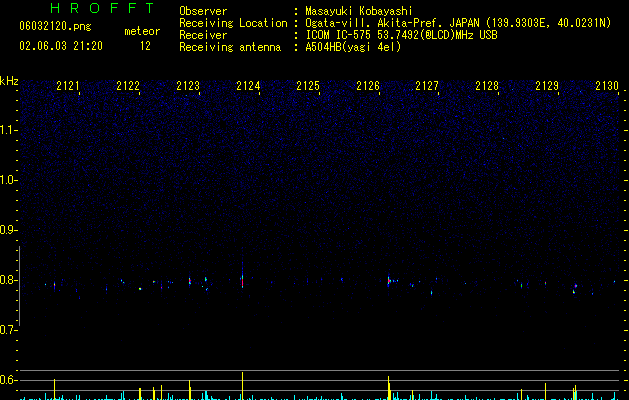Select antenna value A504HB(yagi 4el)
629x400 pixels.
(x=353, y=47)
